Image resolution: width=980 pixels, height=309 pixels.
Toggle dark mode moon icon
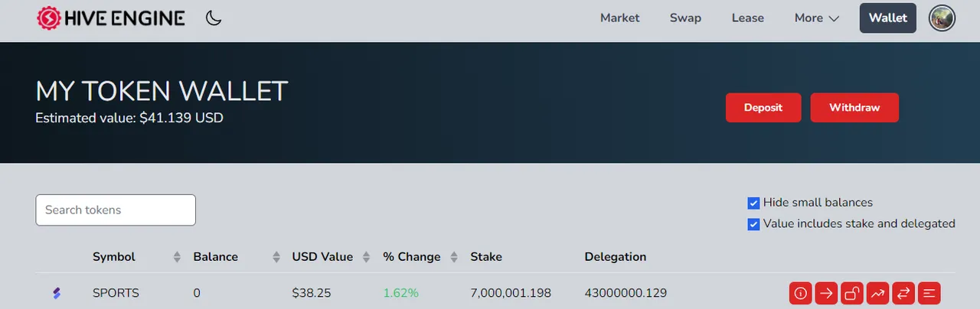214,18
